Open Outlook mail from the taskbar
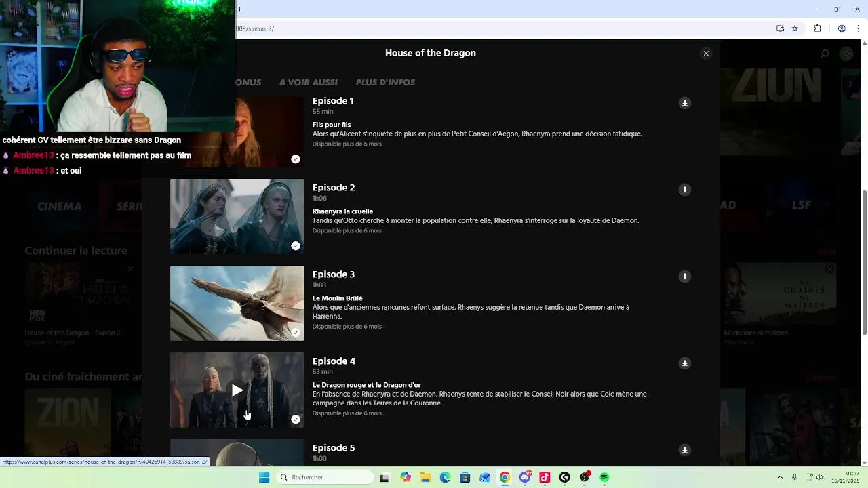 point(484,477)
